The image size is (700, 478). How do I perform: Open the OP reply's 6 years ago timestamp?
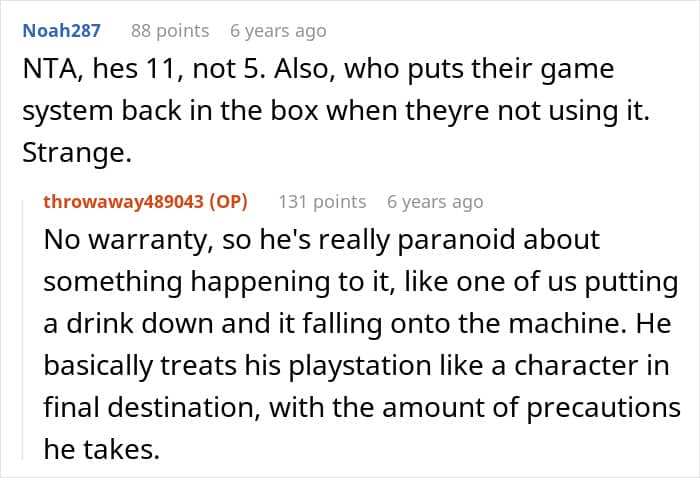[x=435, y=201]
